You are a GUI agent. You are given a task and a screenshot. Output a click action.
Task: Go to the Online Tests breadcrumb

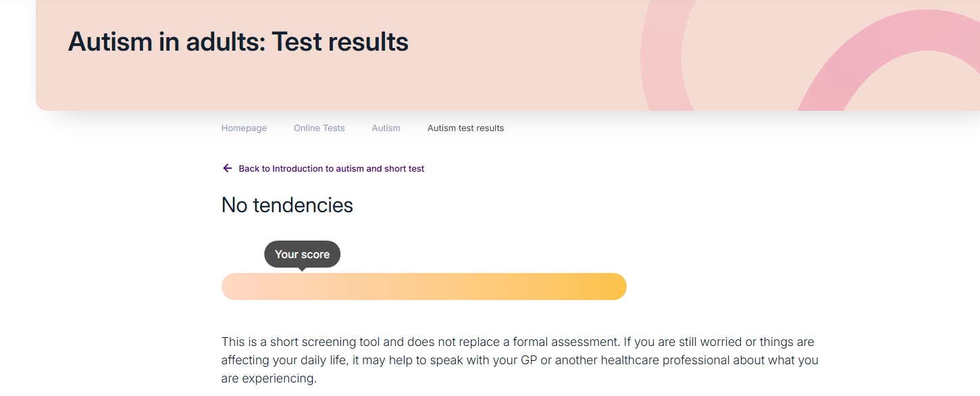(319, 128)
